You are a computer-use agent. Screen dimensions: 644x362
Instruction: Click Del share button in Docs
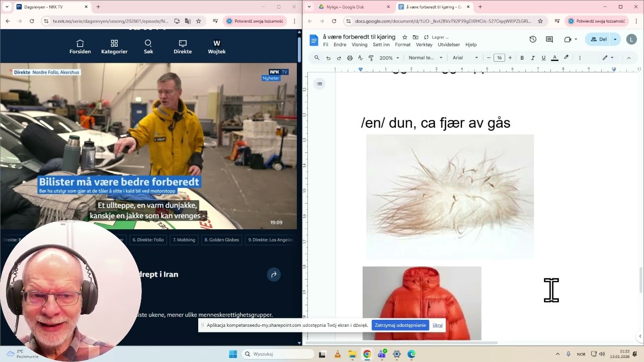click(598, 39)
